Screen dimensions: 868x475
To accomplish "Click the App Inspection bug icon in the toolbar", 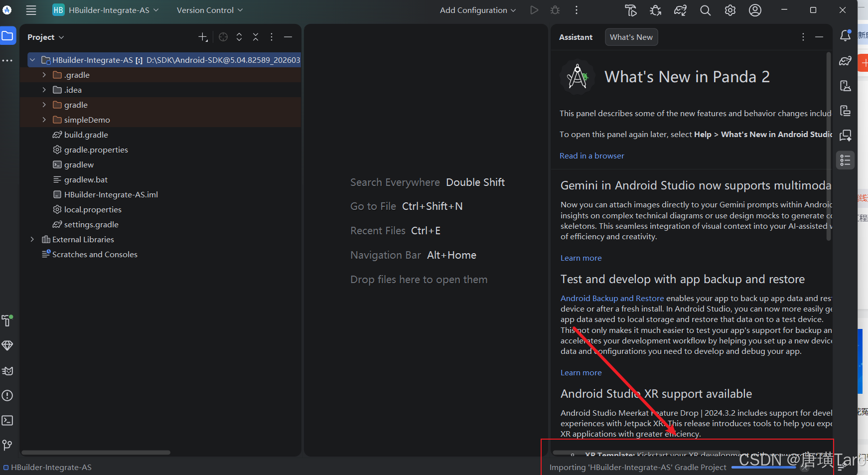I will click(656, 10).
